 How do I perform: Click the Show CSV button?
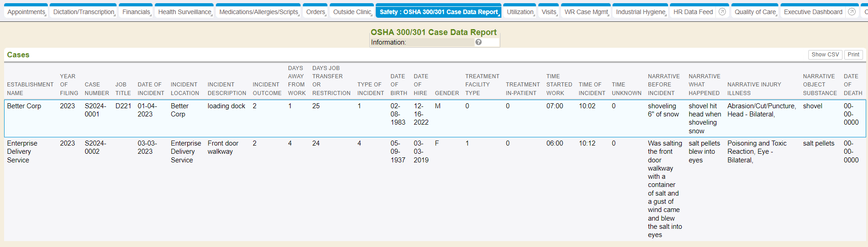825,55
